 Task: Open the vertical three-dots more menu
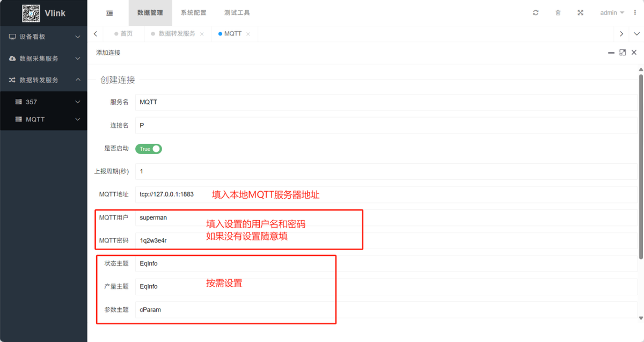(x=635, y=13)
